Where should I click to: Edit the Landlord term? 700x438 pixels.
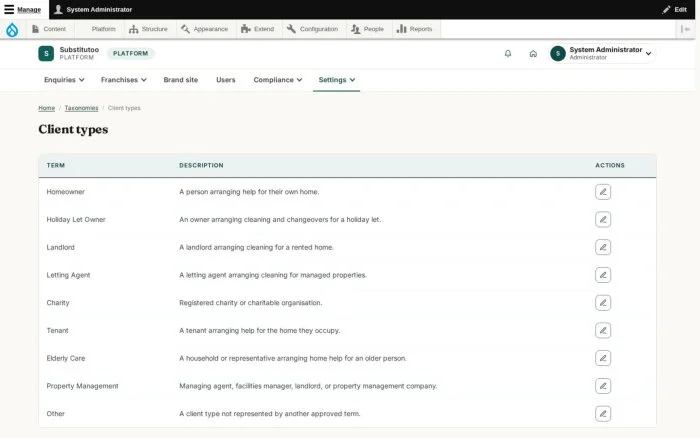[x=603, y=247]
